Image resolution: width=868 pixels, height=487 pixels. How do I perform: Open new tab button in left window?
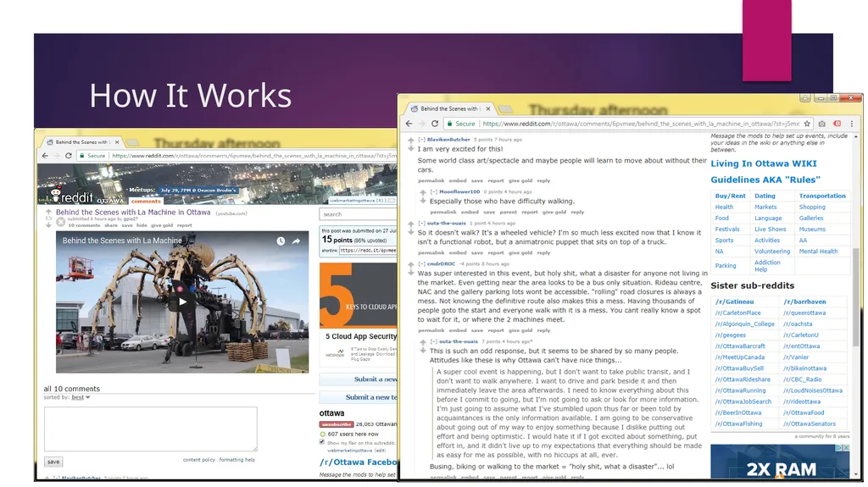(x=133, y=142)
